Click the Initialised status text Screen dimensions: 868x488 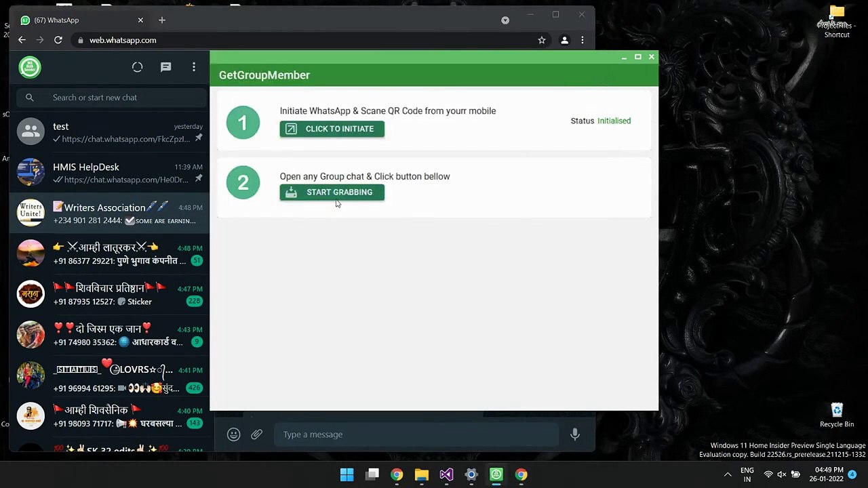click(x=614, y=121)
